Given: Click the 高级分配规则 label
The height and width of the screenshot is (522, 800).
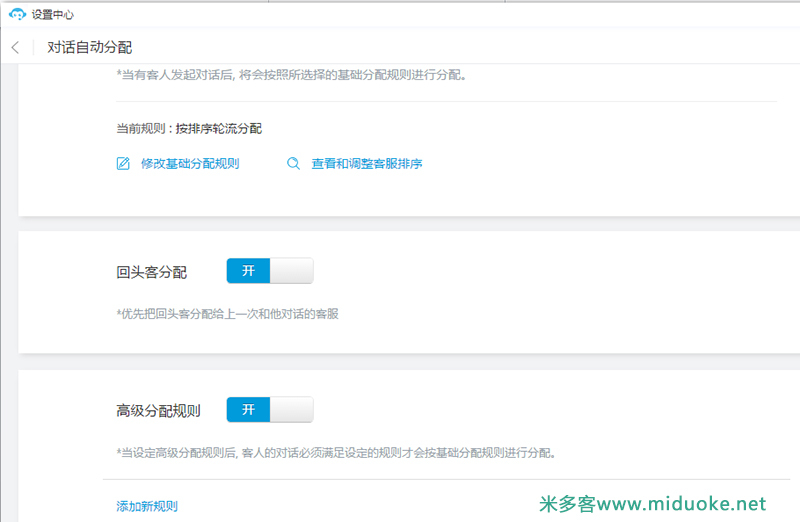Looking at the screenshot, I should point(159,411).
